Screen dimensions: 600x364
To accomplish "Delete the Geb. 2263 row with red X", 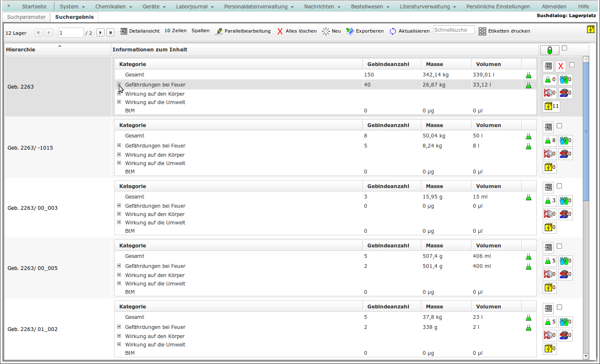I will coord(561,66).
